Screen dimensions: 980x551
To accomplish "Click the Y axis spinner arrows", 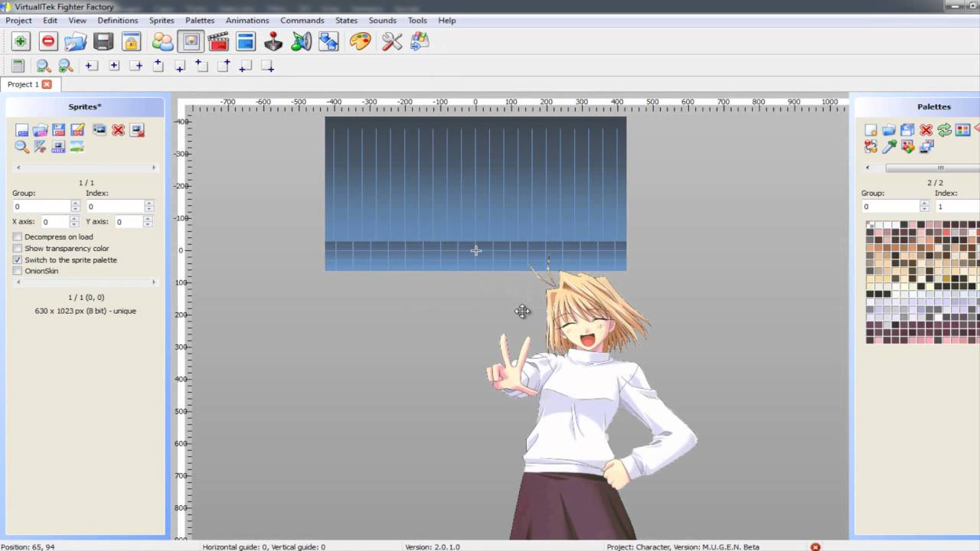I will point(148,222).
